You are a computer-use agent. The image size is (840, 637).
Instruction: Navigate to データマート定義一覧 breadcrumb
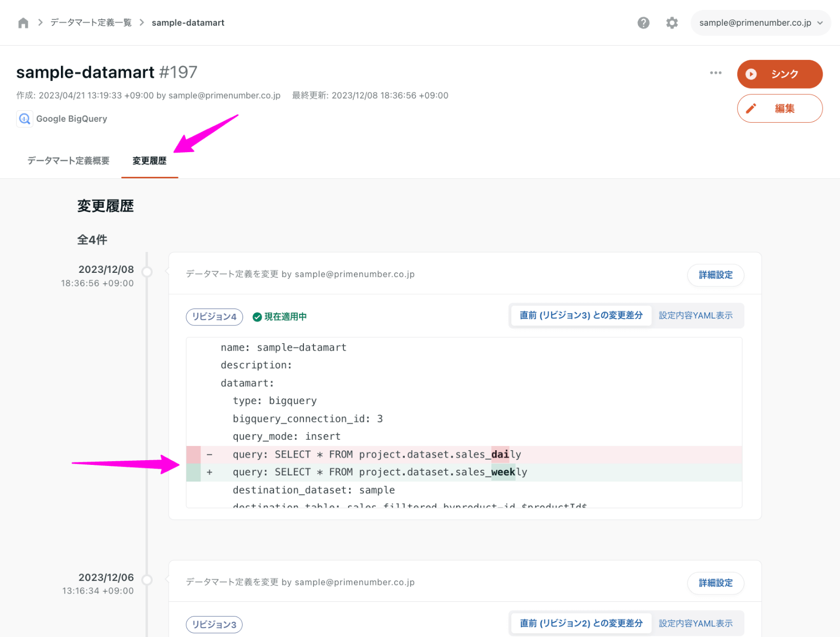(x=91, y=23)
